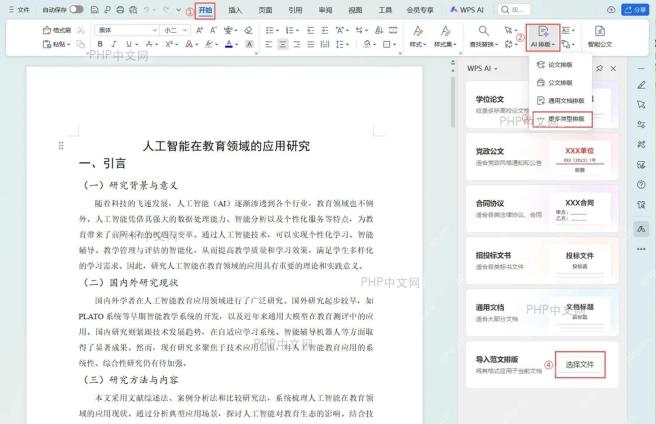
Task: Select the 合同协议 template card
Action: (542, 209)
